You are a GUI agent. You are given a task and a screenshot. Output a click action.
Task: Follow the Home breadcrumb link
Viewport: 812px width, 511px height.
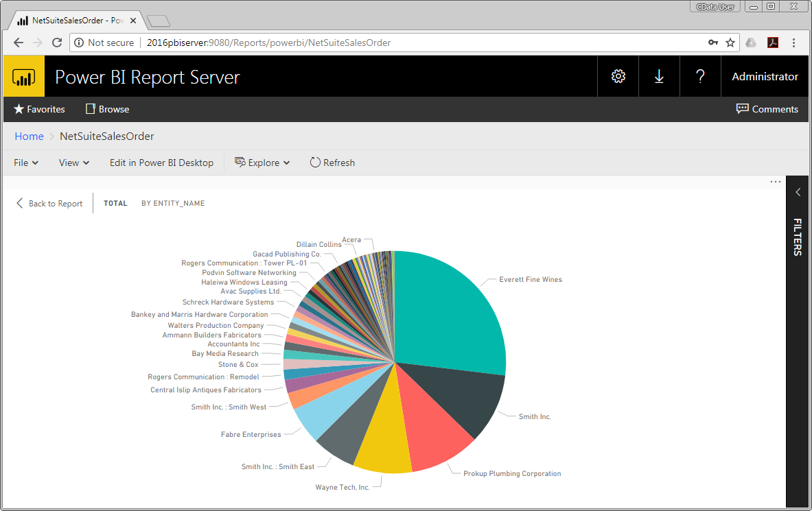pyautogui.click(x=30, y=136)
